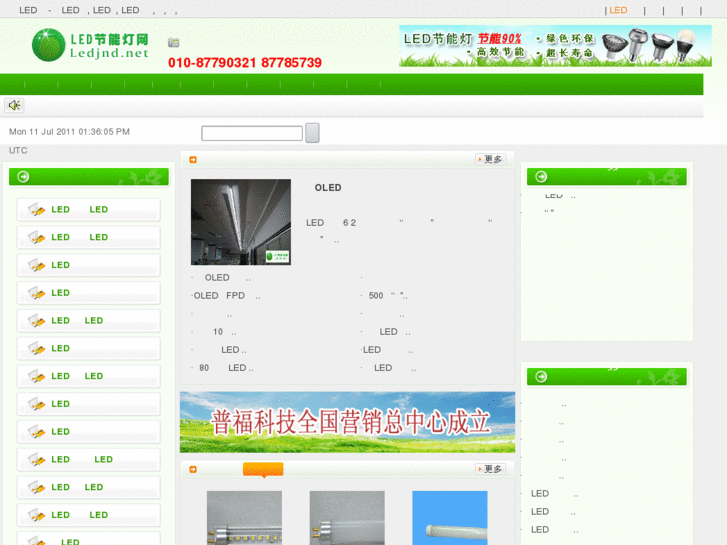
Task: Click the 'Mon 11 Jul 2011 01:36:05 PM' date text
Action: point(69,132)
